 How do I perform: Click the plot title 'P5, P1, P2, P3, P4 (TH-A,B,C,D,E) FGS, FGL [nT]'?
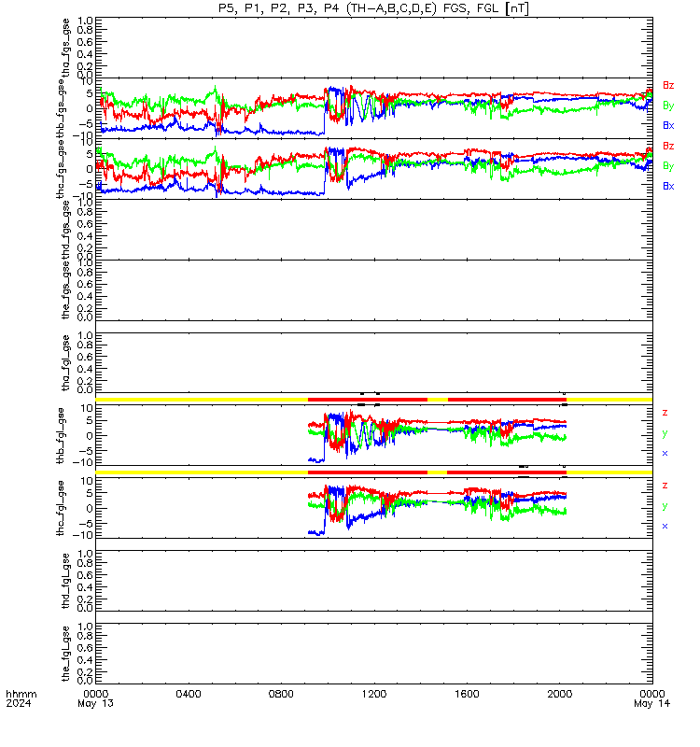tap(373, 8)
